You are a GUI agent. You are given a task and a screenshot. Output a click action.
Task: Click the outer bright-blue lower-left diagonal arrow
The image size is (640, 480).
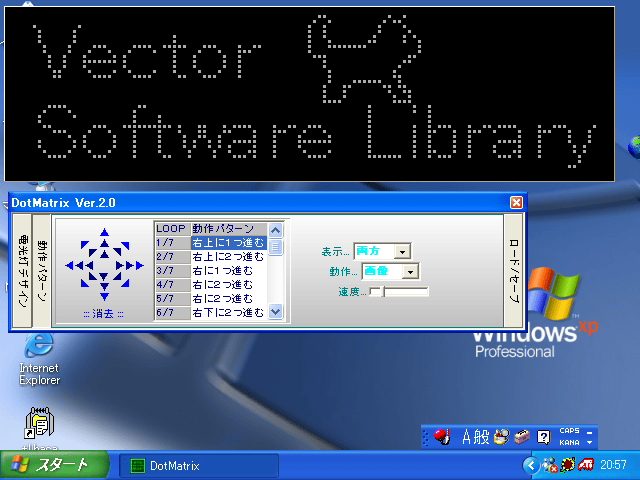click(x=84, y=284)
